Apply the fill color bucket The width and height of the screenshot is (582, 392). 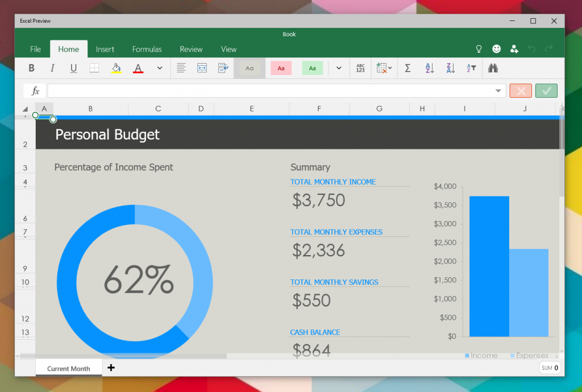click(x=116, y=68)
